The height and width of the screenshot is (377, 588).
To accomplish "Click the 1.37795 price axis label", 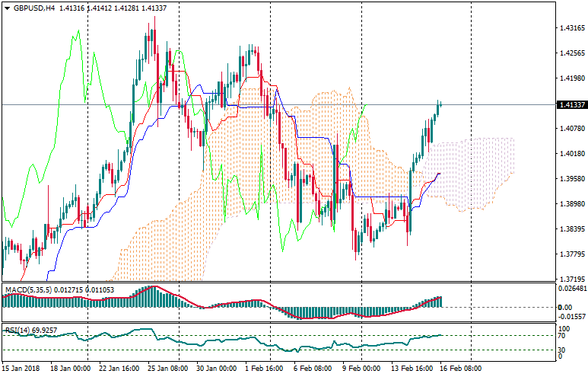I will pos(571,254).
